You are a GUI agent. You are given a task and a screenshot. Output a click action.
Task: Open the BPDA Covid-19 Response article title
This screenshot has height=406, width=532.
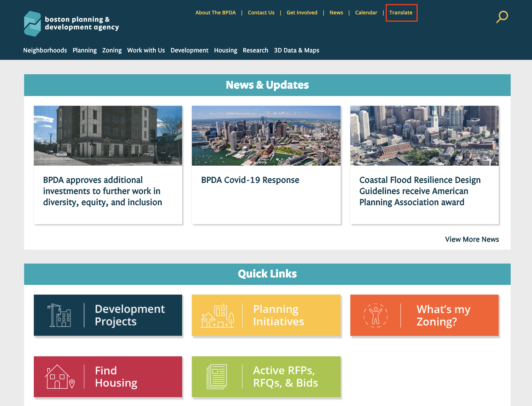coord(250,180)
